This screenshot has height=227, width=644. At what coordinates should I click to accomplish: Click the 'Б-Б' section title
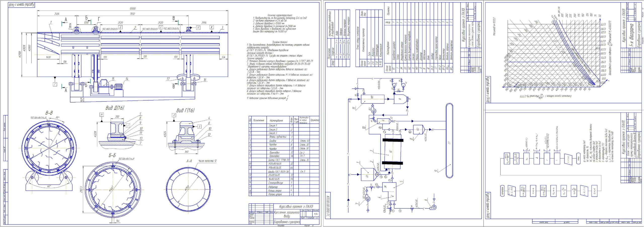[x=112, y=155]
